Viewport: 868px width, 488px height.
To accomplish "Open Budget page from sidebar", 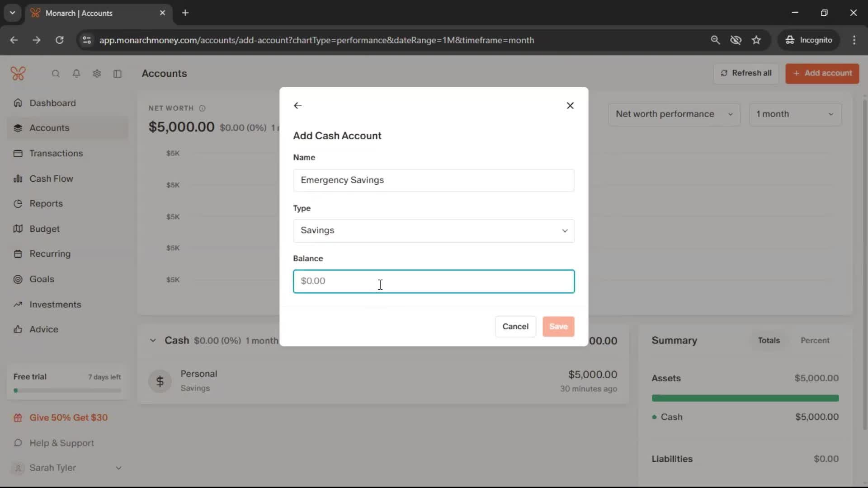I will pos(44,229).
